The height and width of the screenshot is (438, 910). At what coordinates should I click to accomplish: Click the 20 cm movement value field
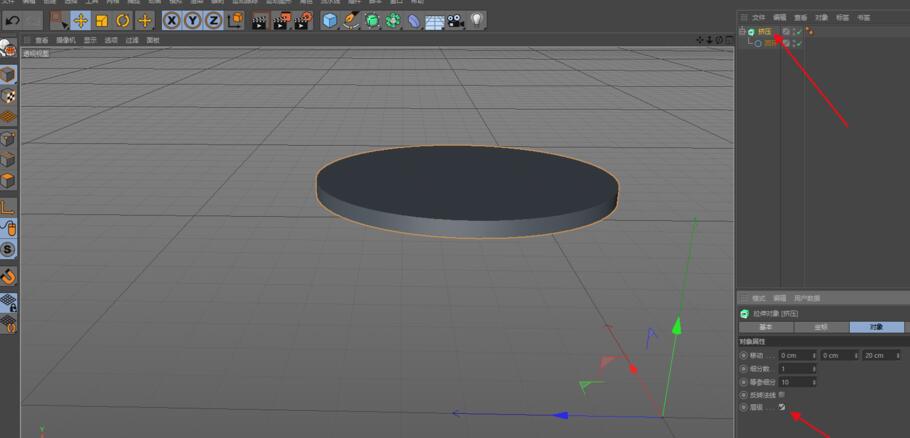[x=876, y=356]
